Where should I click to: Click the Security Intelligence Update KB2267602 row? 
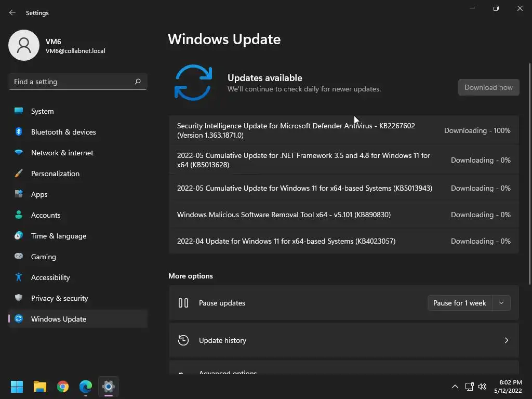pos(344,130)
